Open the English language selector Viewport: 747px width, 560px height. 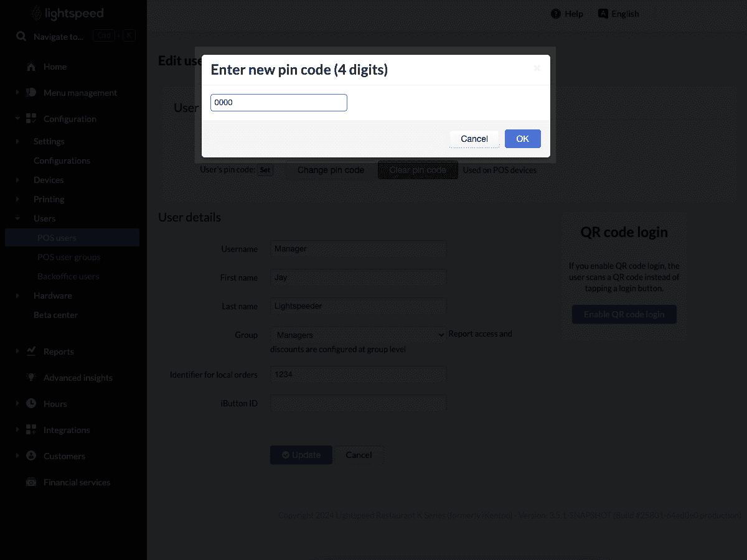point(618,14)
